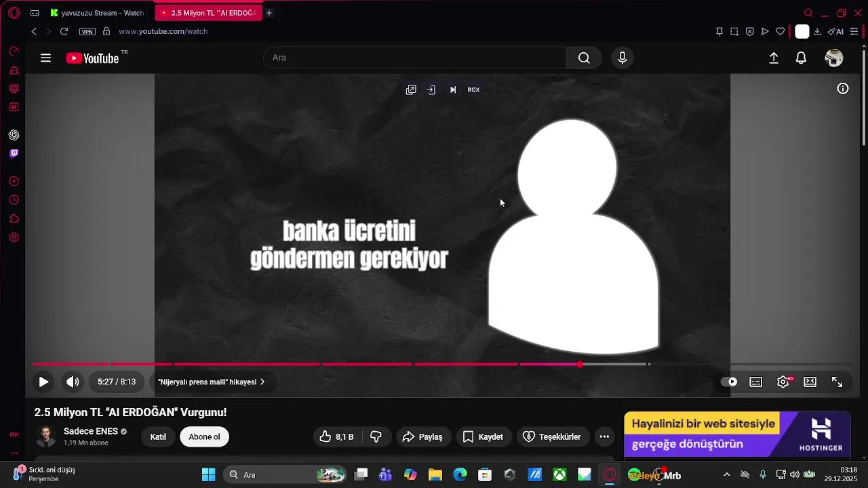Pop out video to detached window

pos(411,89)
